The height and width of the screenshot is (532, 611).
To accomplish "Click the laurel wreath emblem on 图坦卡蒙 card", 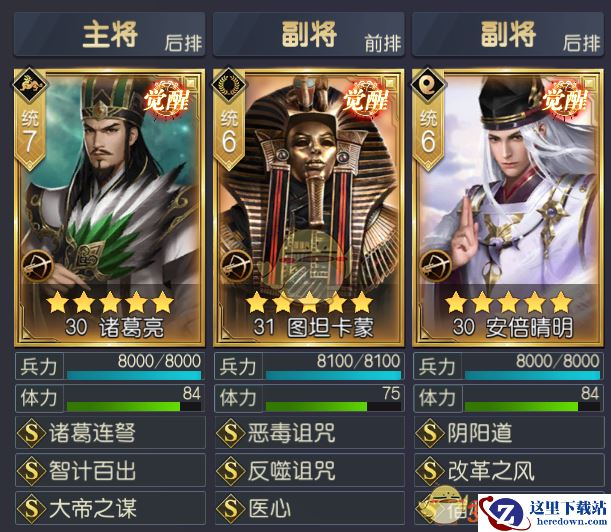I will 229,85.
